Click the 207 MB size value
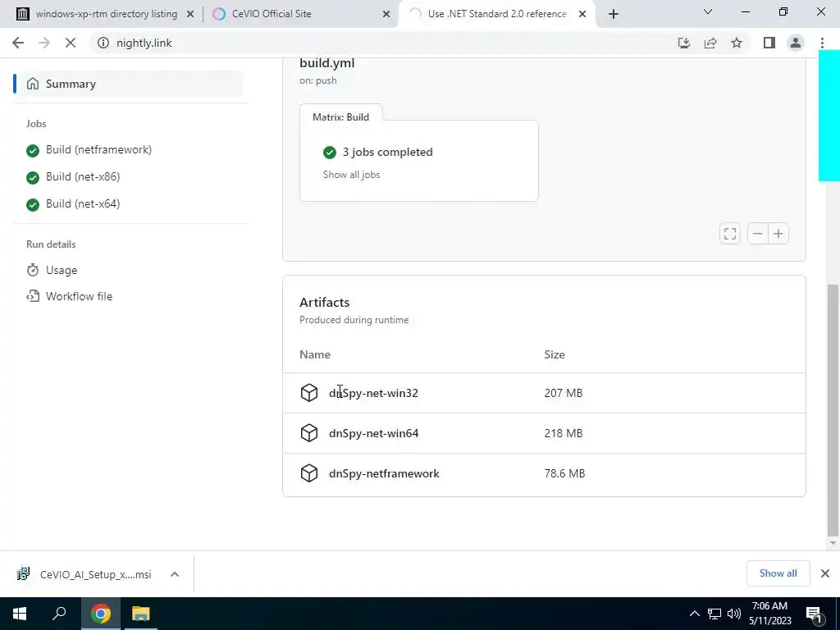 (563, 393)
